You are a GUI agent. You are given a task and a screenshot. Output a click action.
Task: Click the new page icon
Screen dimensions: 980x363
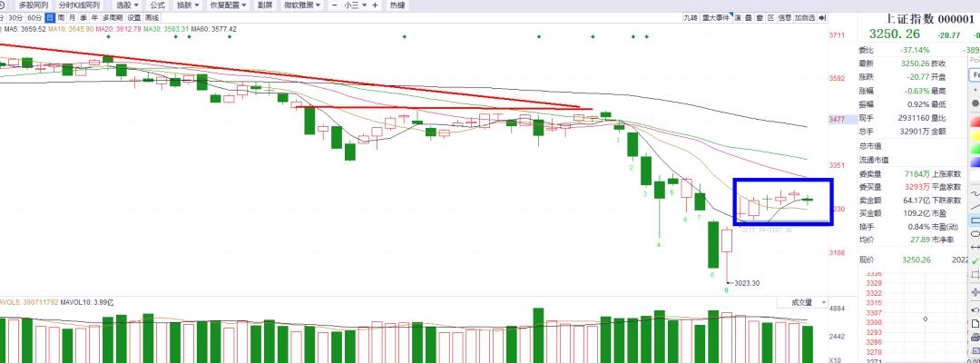coord(975,324)
